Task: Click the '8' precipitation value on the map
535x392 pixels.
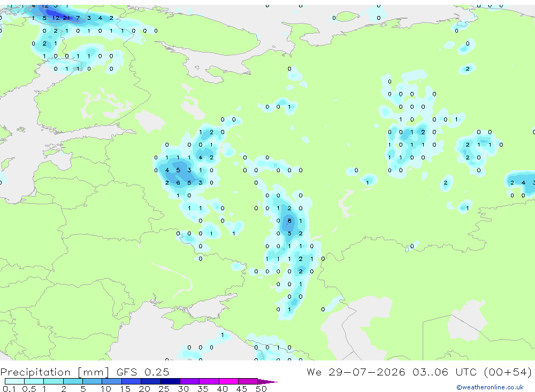Action: (289, 221)
